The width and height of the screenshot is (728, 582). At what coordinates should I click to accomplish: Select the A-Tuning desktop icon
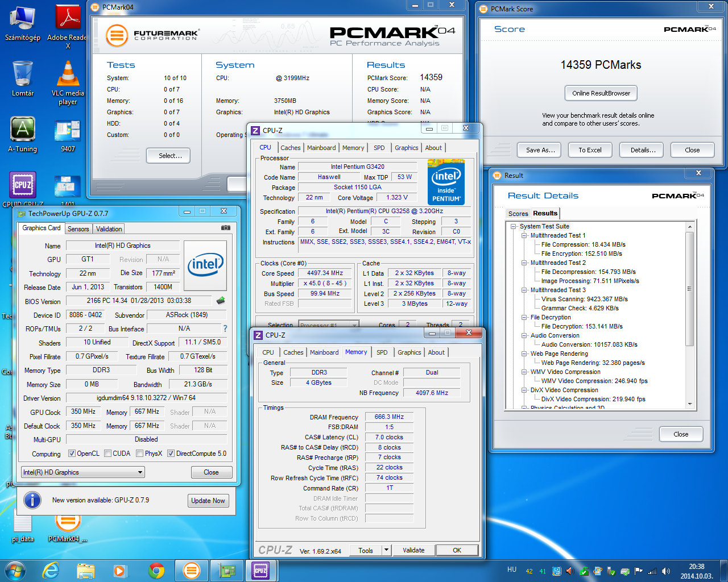click(x=23, y=134)
